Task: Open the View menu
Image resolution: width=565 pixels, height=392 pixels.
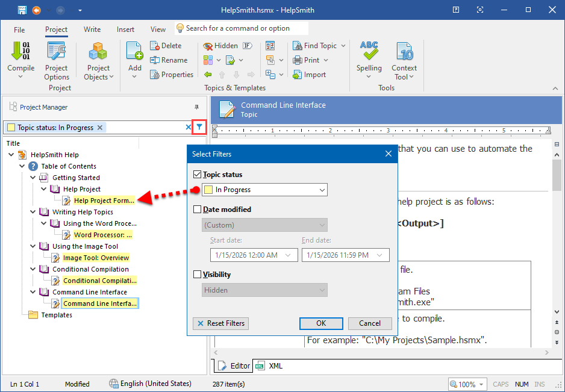Action: pos(158,29)
